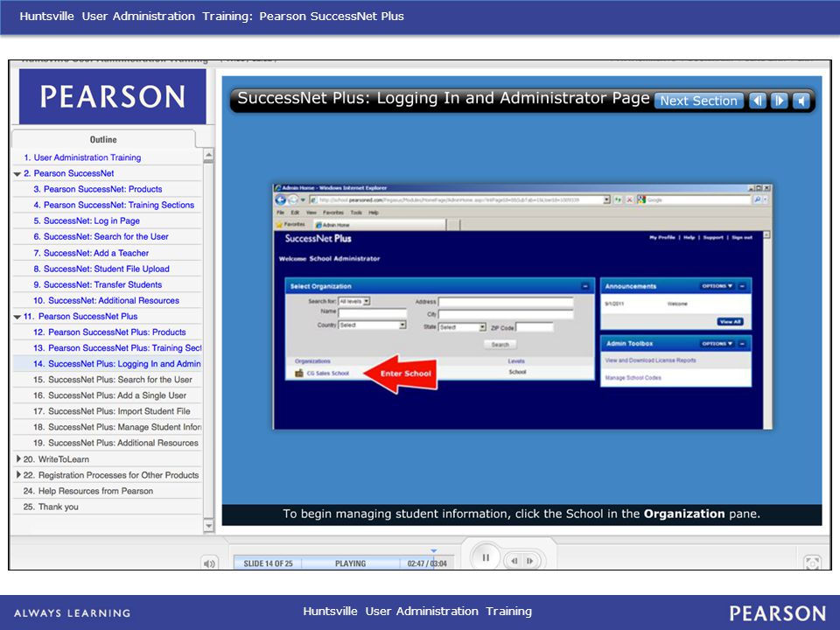Screen dimensions: 840x630
Task: Open Tools menu in Internet Explorer
Action: (x=356, y=213)
